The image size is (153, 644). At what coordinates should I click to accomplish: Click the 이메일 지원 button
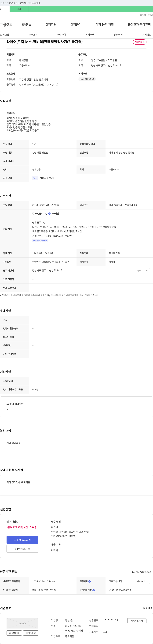(x=22, y=549)
